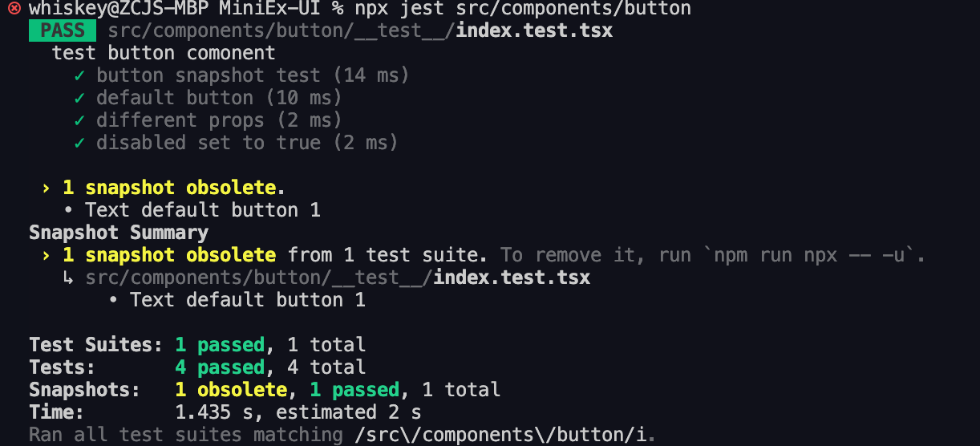Click the 'Tests:' label
This screenshot has width=980, height=446.
[x=63, y=367]
